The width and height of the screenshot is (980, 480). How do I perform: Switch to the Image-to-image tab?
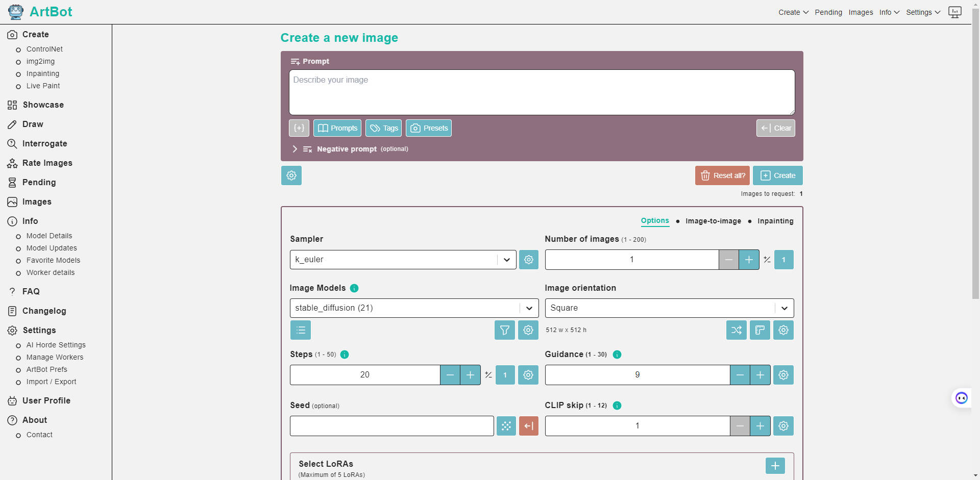[713, 221]
